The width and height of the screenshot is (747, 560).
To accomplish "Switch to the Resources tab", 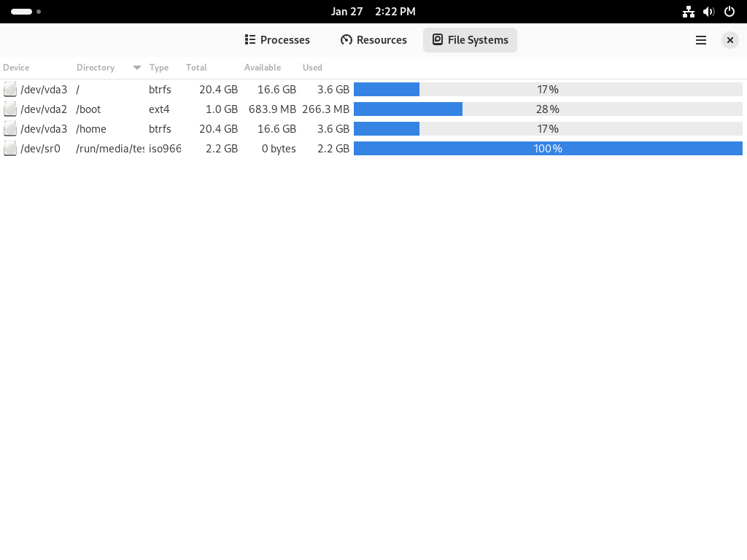I will (374, 40).
